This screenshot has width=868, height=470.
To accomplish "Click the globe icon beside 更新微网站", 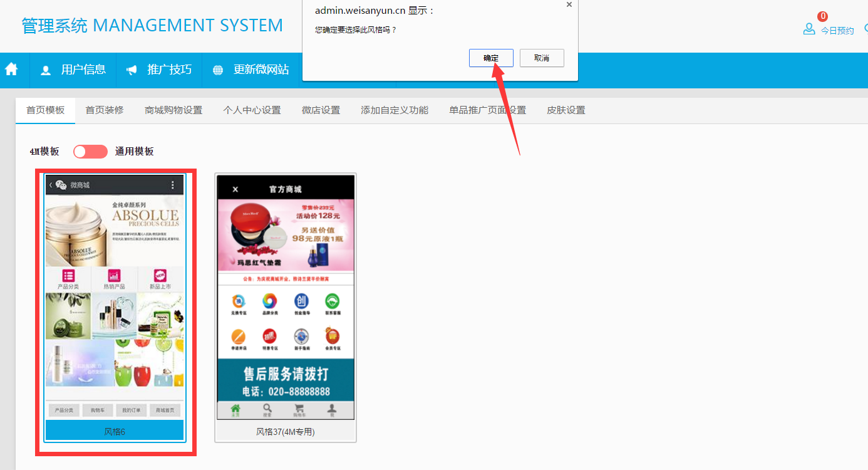I will pos(218,70).
